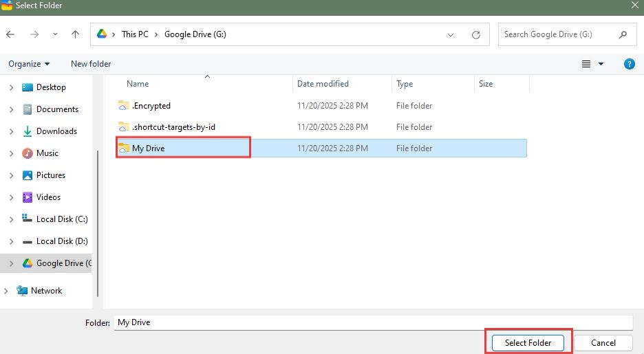Refresh the Google Drive folder listing
The width and height of the screenshot is (644, 354).
click(476, 34)
